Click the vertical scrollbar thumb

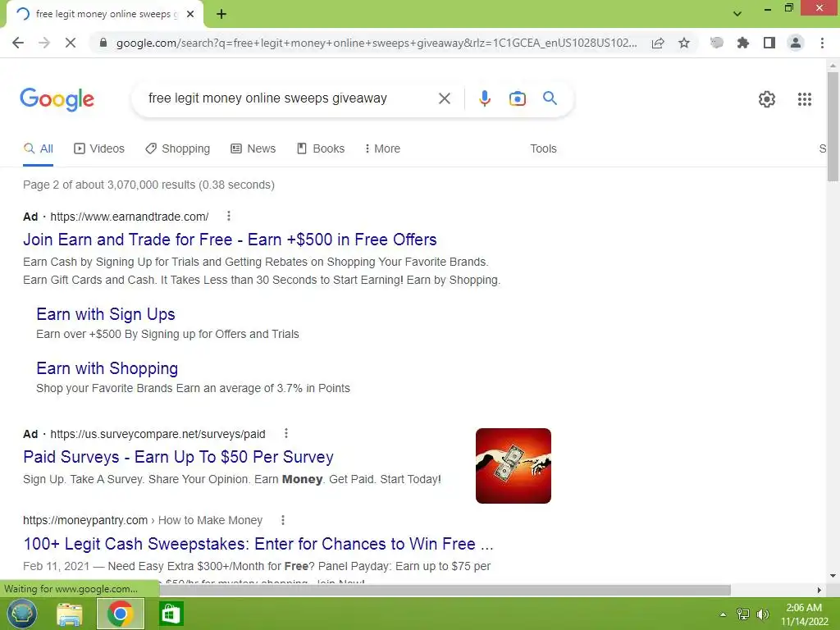click(833, 126)
